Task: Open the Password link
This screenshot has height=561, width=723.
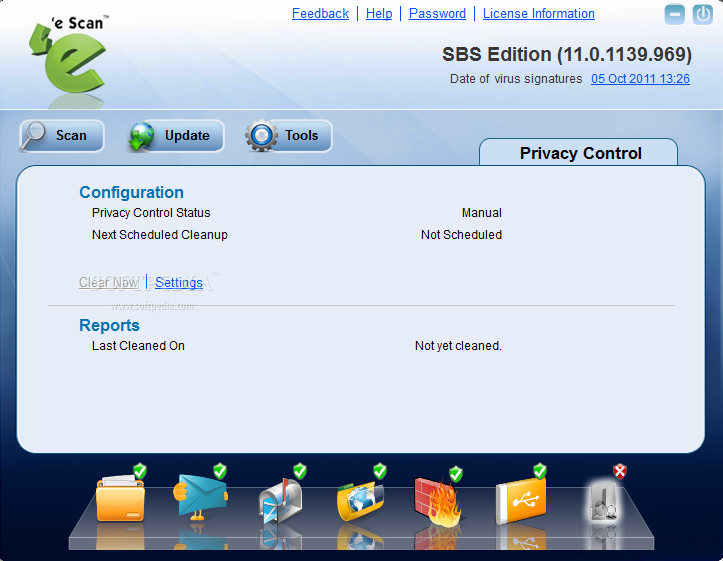Action: tap(438, 14)
